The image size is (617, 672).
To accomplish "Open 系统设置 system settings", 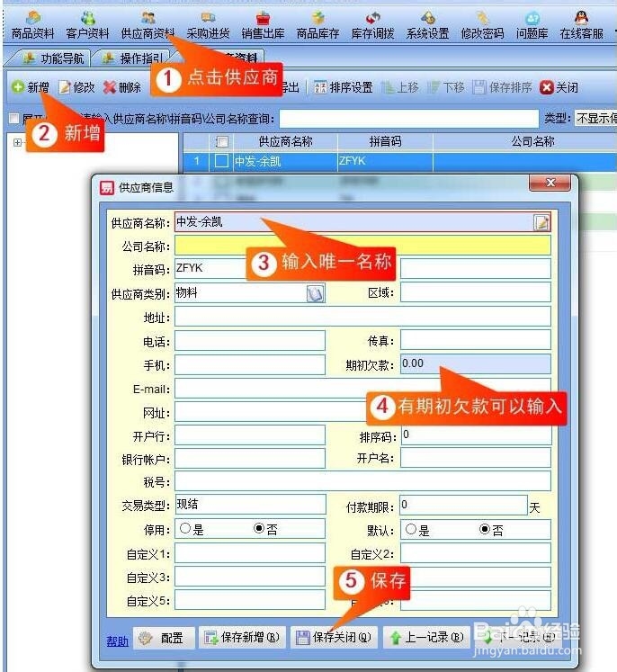I will tap(427, 26).
